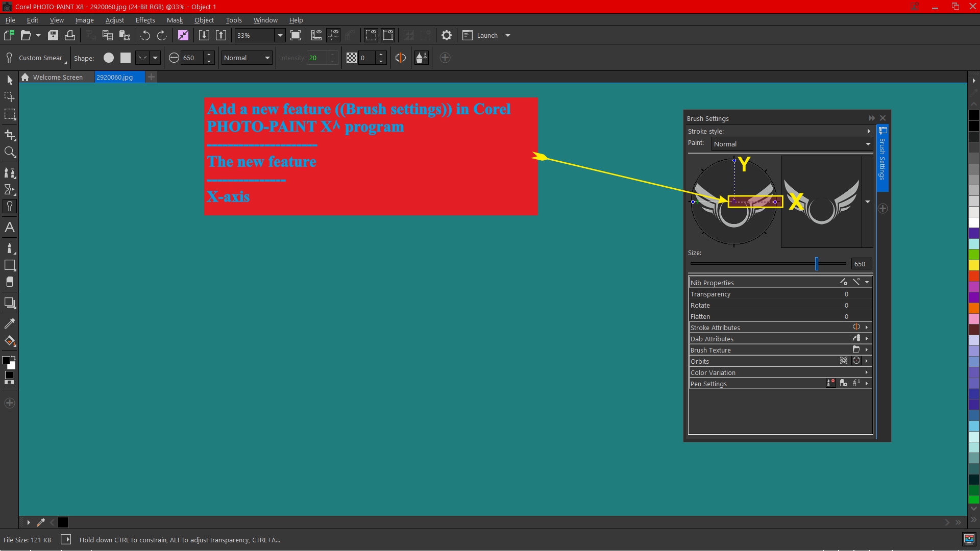Select the Eraser tool in toolbox
This screenshot has width=980, height=551.
[10, 282]
